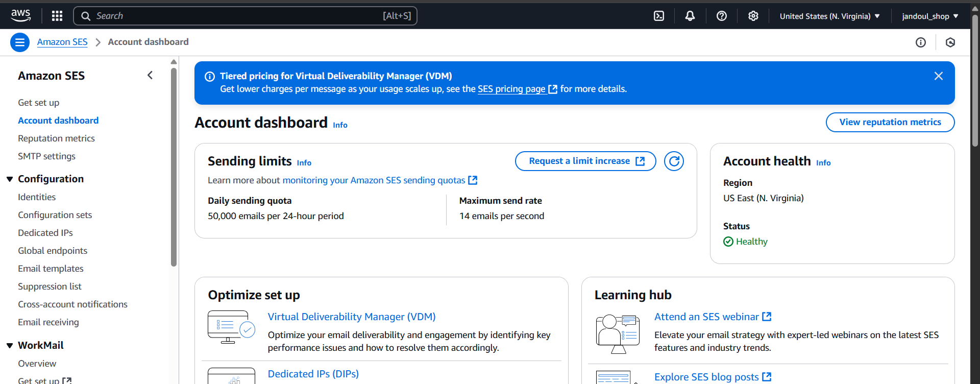The width and height of the screenshot is (980, 384).
Task: Open Email templates
Action: [51, 269]
